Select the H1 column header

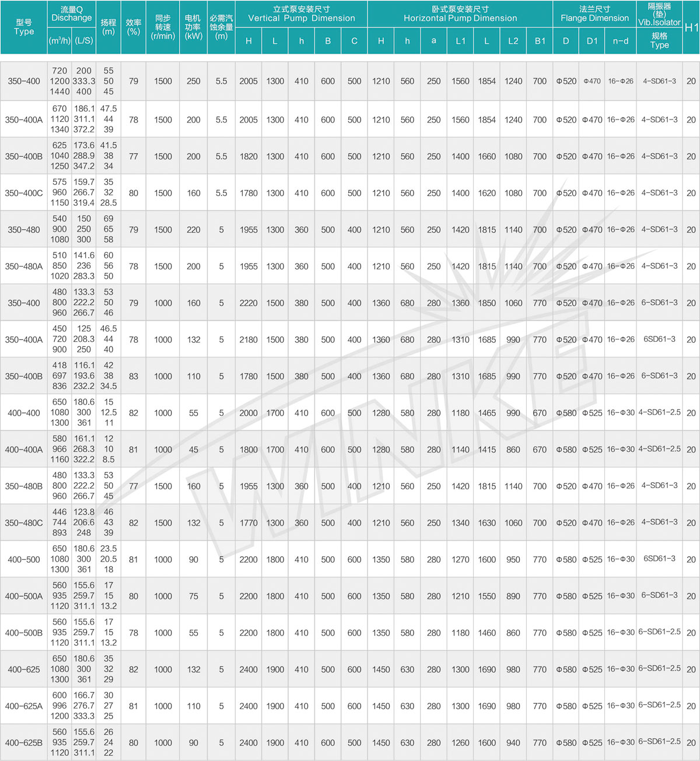[691, 27]
